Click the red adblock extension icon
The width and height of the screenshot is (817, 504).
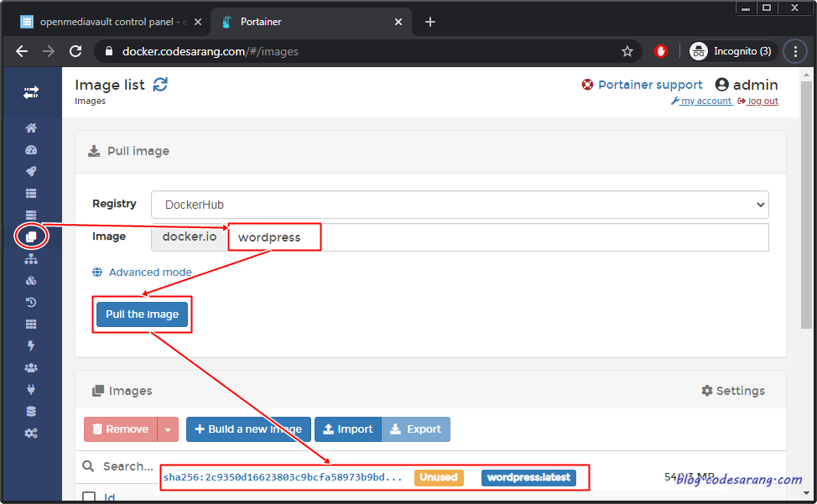pyautogui.click(x=661, y=51)
